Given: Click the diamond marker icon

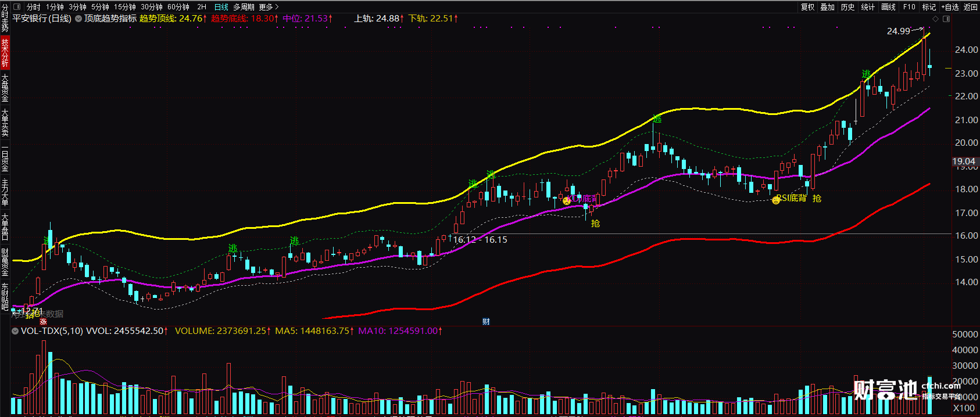Looking at the screenshot, I should click(x=936, y=19).
